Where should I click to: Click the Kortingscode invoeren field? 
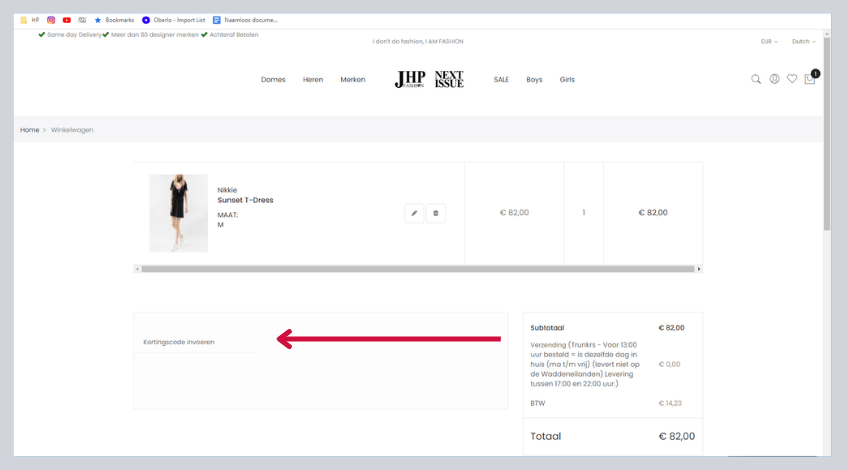[x=194, y=342]
